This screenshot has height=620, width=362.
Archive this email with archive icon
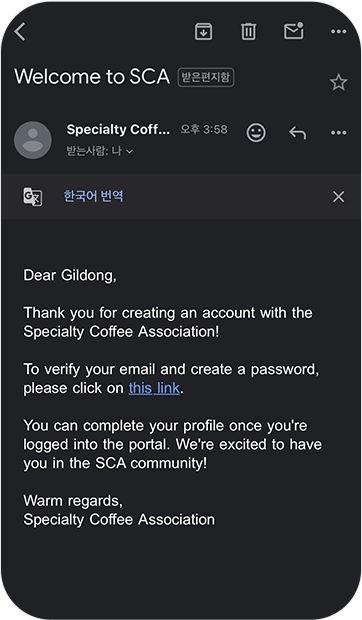tap(204, 32)
